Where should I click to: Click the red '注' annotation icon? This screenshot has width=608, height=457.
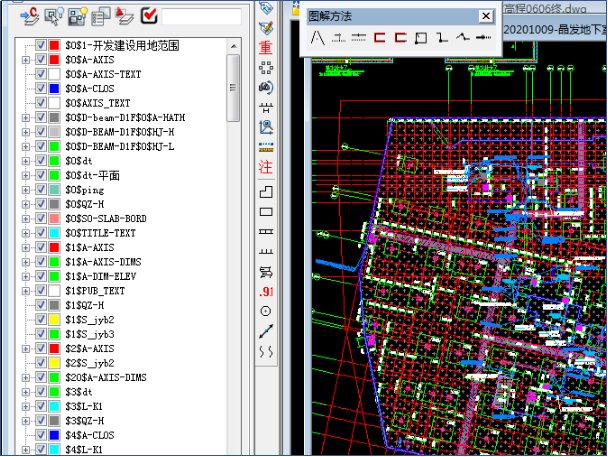[266, 166]
